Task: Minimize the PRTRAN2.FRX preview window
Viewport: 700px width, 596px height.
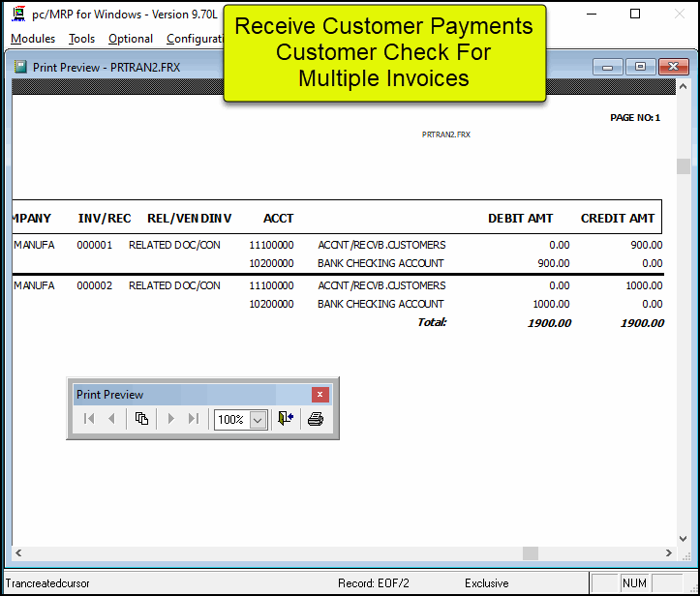Action: pos(608,67)
